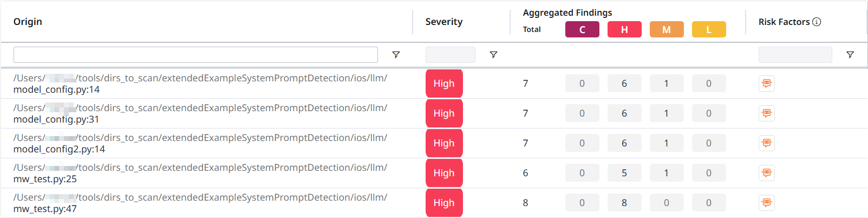Open the Severity filter dropdown field
Viewport: 868px width, 218px height.
click(x=451, y=55)
